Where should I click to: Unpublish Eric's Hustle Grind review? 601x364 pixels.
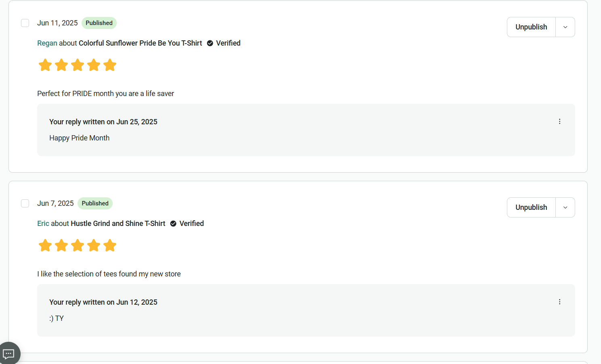531,207
